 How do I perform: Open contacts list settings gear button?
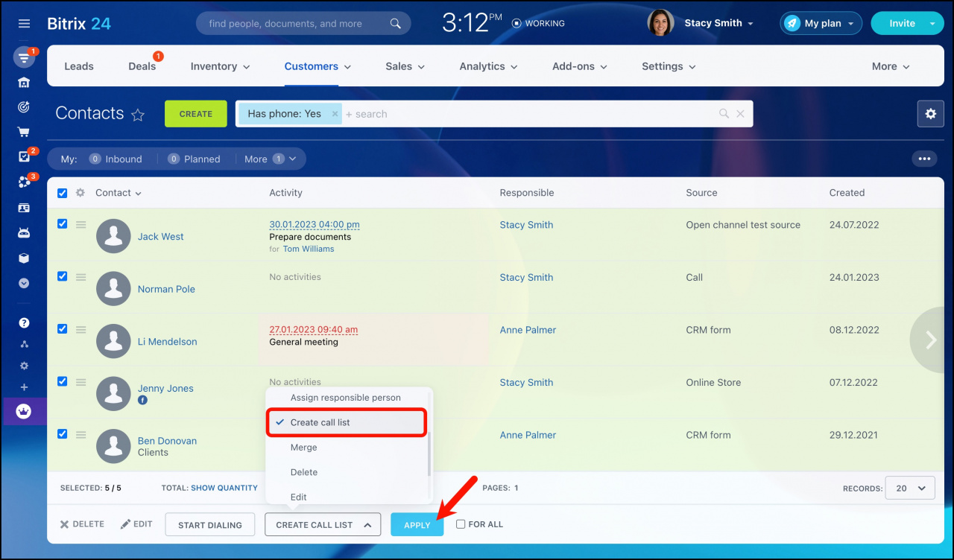(x=930, y=114)
